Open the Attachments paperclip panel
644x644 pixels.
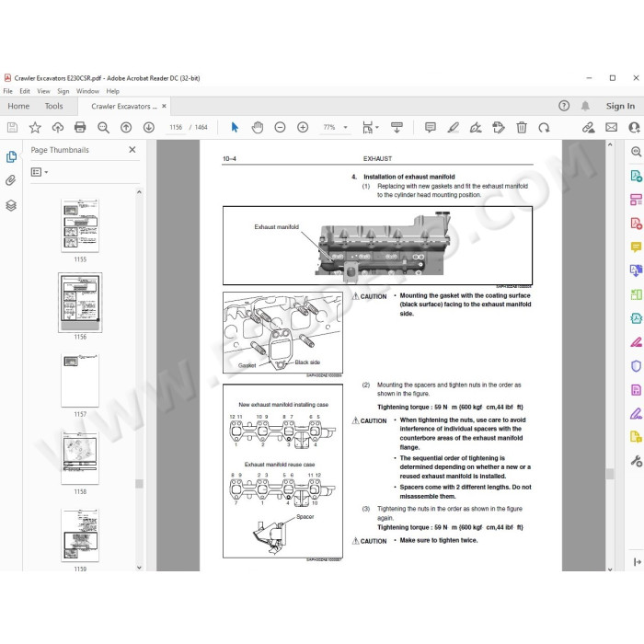[11, 180]
